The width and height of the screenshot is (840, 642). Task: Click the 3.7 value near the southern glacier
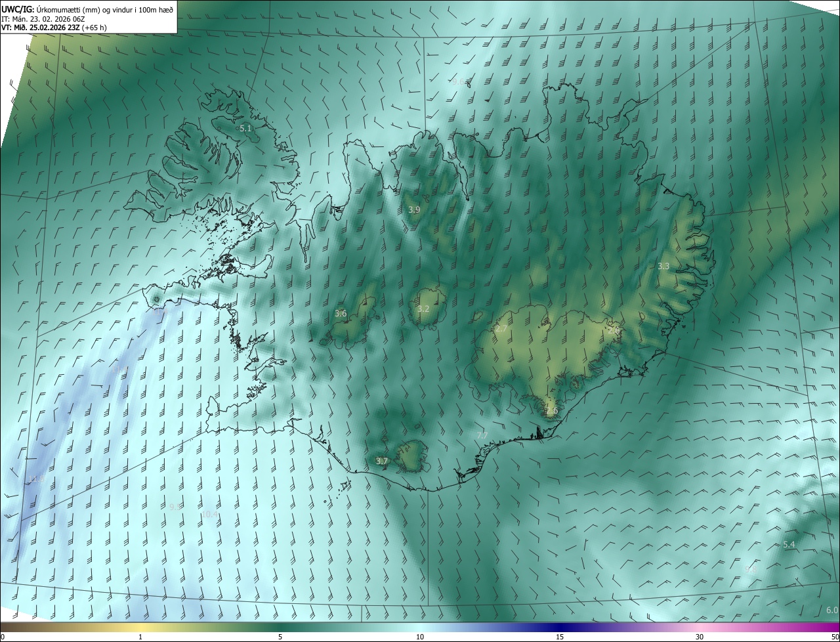pyautogui.click(x=382, y=461)
